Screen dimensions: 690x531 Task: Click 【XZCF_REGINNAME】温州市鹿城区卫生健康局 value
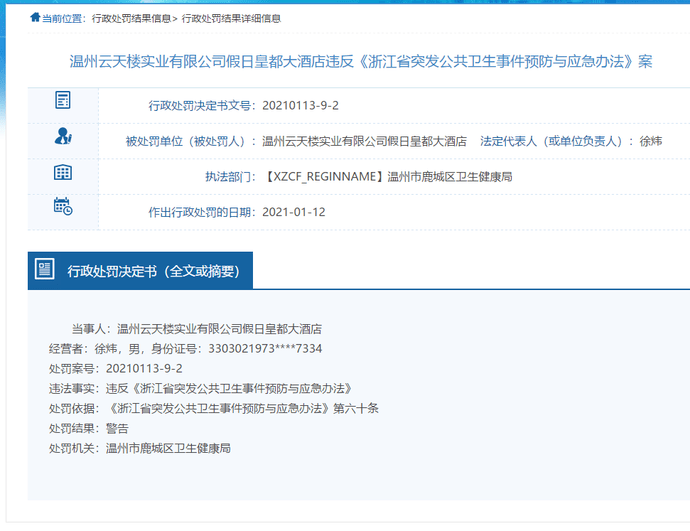[x=387, y=177]
